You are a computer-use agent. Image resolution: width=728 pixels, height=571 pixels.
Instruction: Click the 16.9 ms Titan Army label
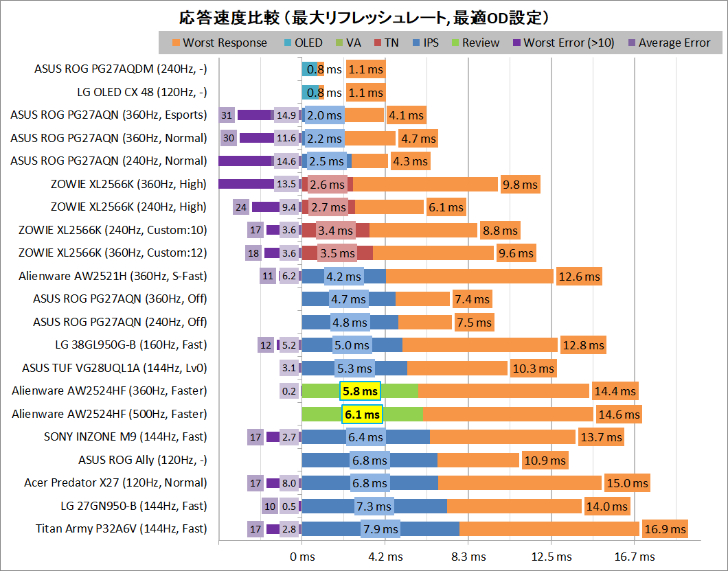665,529
